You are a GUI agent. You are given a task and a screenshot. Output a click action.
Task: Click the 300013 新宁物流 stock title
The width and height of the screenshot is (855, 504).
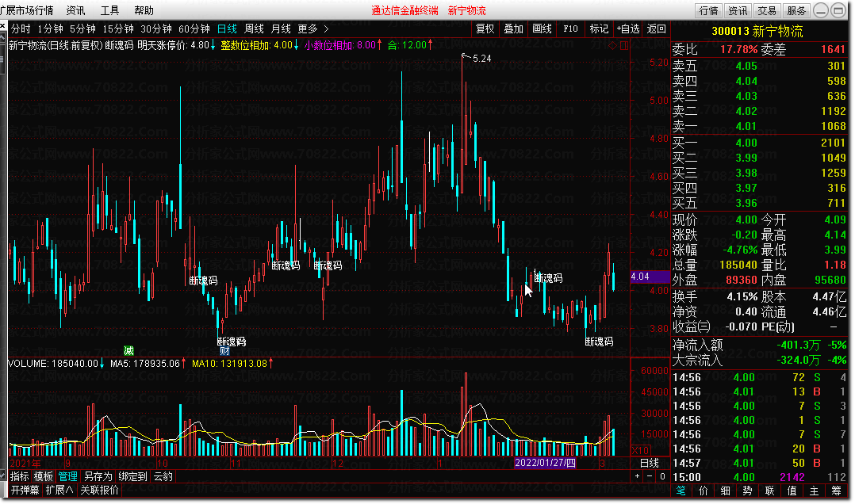click(x=757, y=31)
